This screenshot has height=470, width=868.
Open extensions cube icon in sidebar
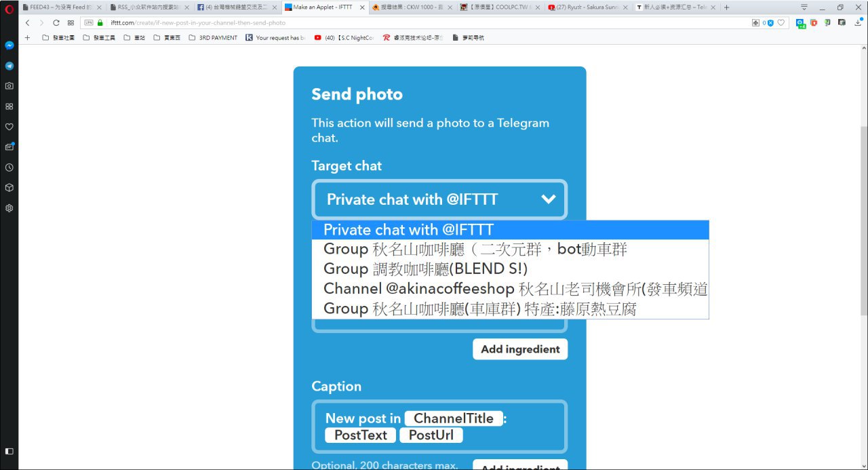[x=9, y=188]
